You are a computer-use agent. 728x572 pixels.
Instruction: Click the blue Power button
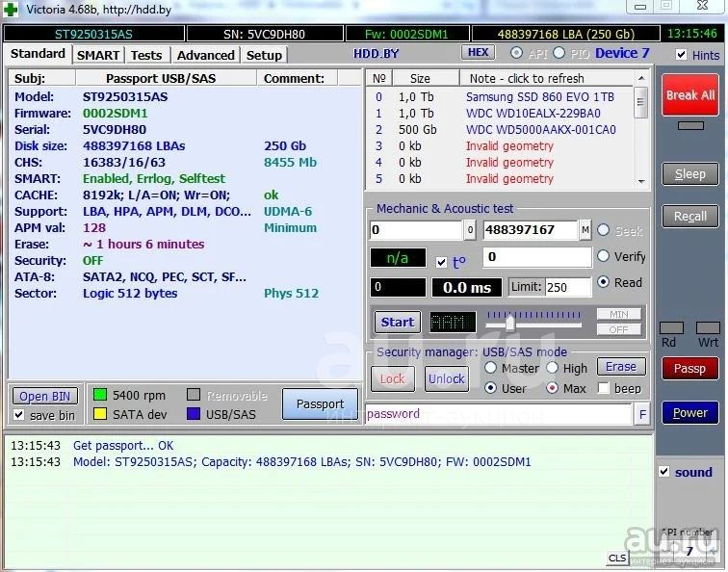[690, 412]
